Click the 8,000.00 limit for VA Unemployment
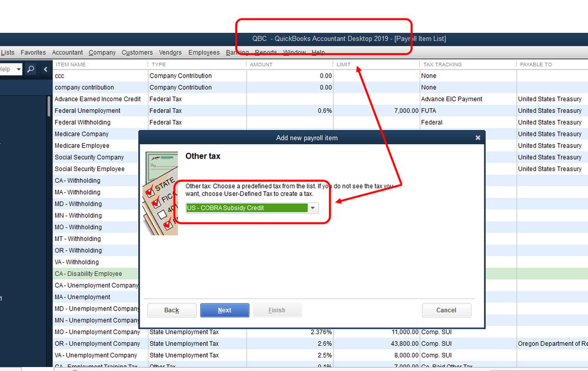588x371 pixels. pyautogui.click(x=406, y=355)
